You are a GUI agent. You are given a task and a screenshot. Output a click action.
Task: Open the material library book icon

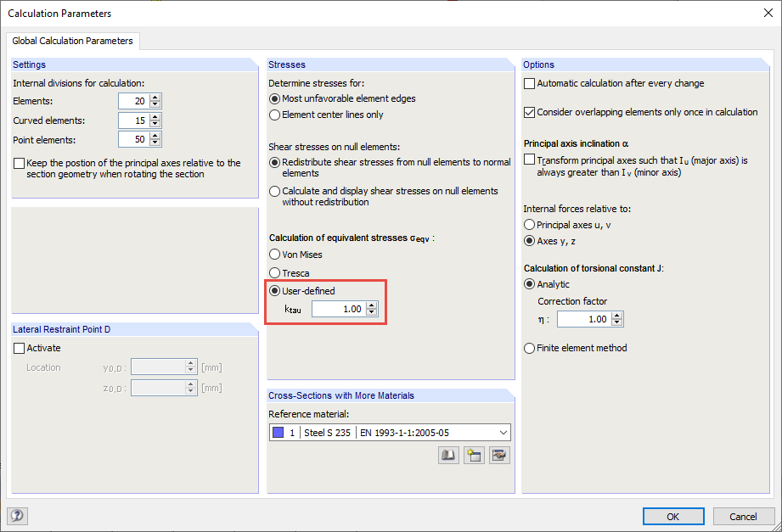point(448,455)
